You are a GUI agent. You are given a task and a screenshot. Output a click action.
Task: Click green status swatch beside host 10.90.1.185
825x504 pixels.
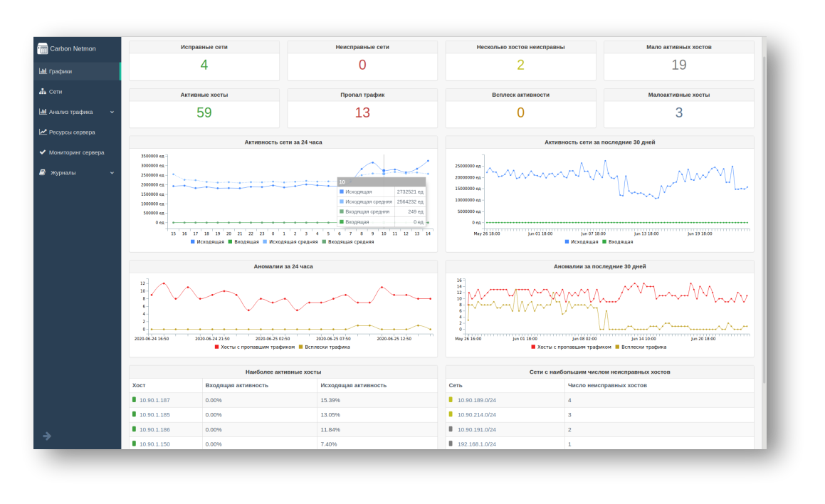point(134,414)
